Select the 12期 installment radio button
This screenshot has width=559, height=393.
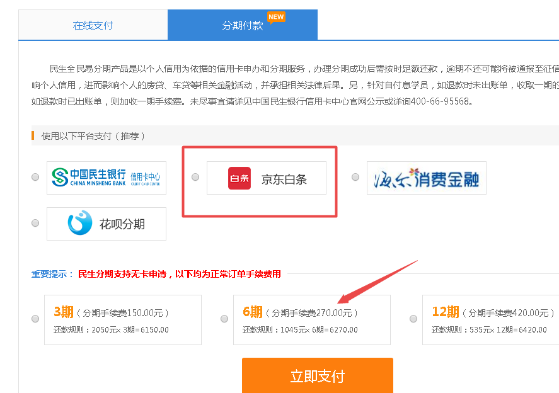(x=413, y=318)
